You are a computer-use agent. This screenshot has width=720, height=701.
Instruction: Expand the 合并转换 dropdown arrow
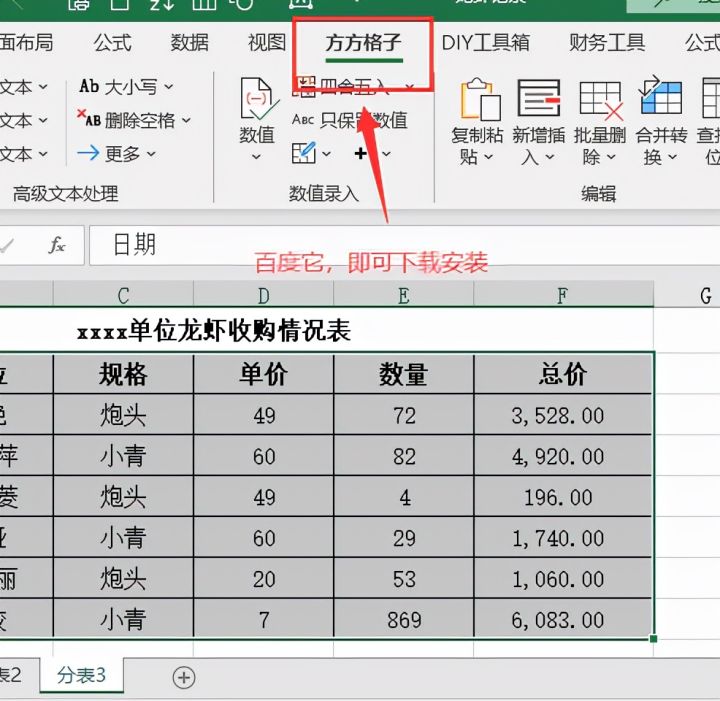672,157
